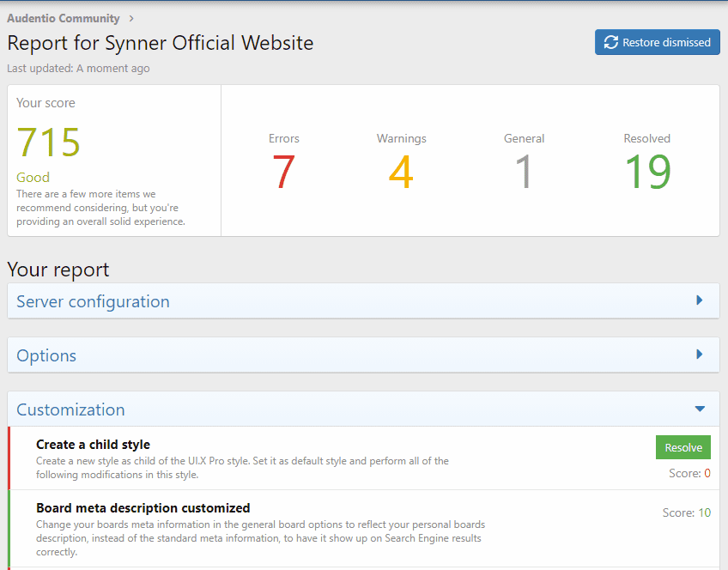Expand the Options section arrow
The height and width of the screenshot is (570, 728).
tap(699, 355)
